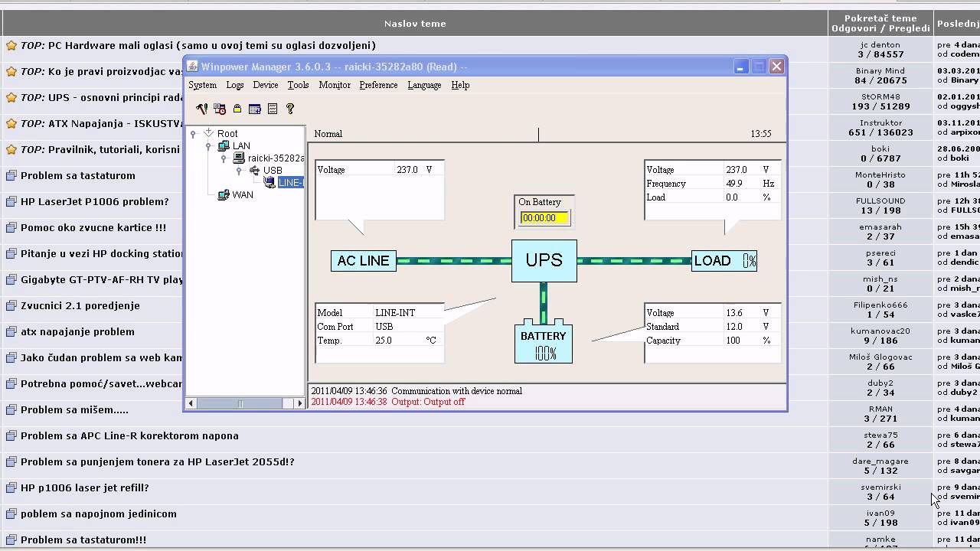980x551 pixels.
Task: Click the tree panel scrollbar left arrow
Action: coord(191,403)
